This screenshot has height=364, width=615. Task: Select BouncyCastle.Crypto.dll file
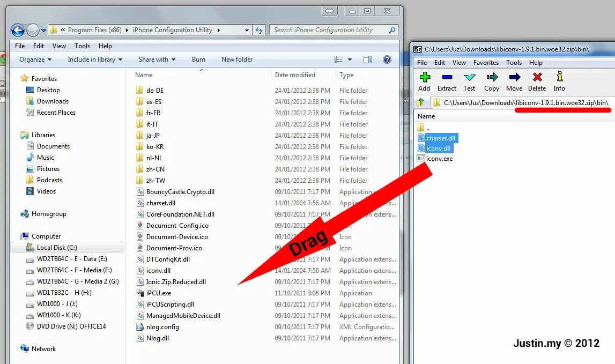coord(180,192)
